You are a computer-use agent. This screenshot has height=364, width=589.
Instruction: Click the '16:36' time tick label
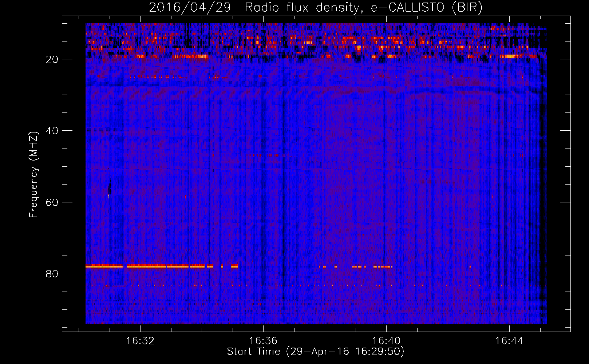click(x=263, y=341)
